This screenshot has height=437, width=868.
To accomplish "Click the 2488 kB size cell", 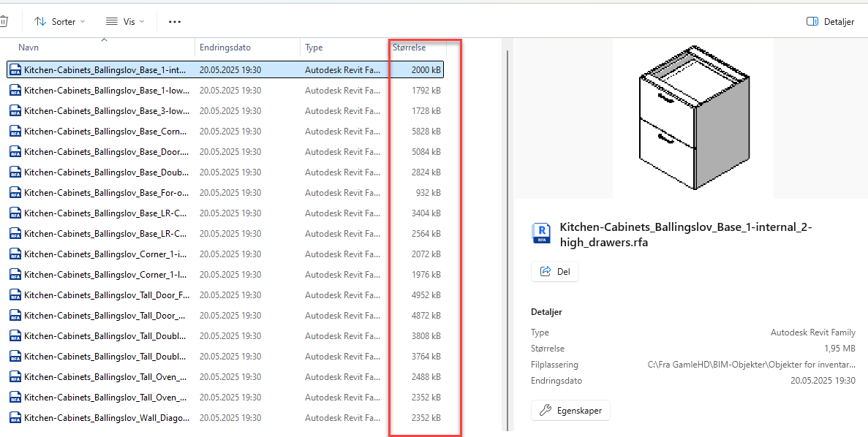I will (426, 376).
